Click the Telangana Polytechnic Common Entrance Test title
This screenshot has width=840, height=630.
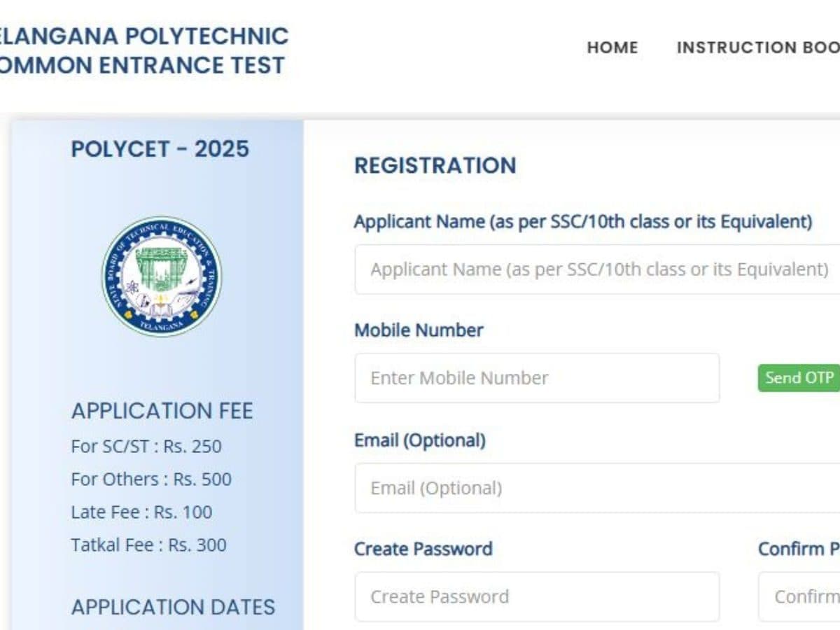143,50
